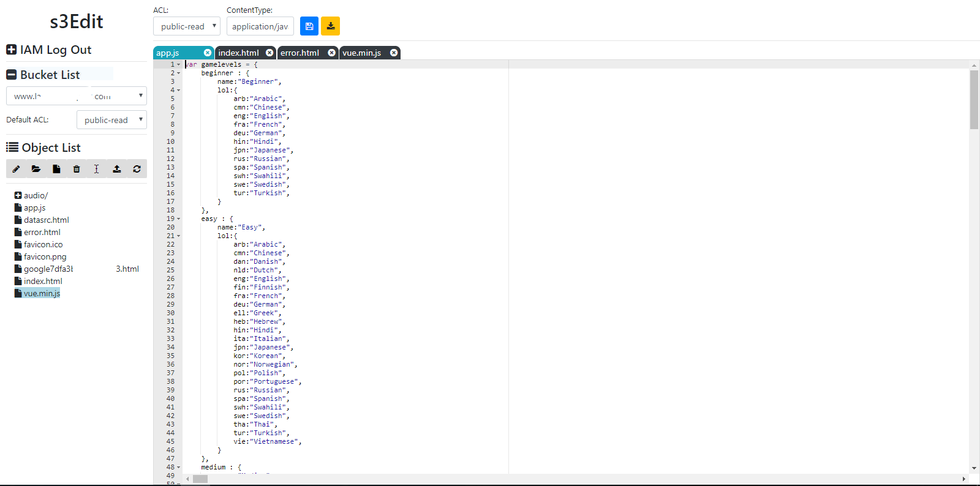Click the ContentType input field
This screenshot has width=980, height=486.
(x=260, y=26)
